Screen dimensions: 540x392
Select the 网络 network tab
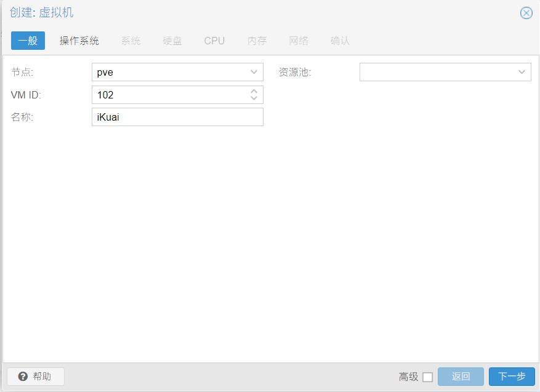(x=299, y=41)
